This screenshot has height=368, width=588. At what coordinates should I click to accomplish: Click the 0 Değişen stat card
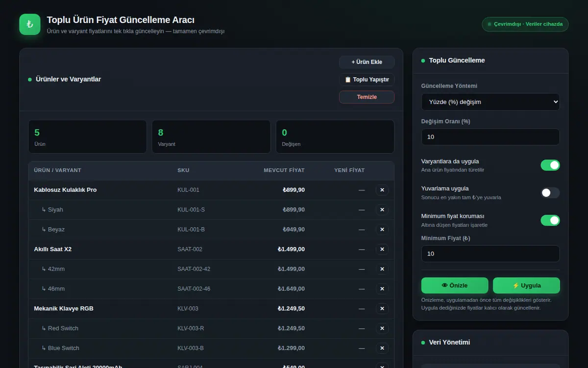tap(335, 137)
